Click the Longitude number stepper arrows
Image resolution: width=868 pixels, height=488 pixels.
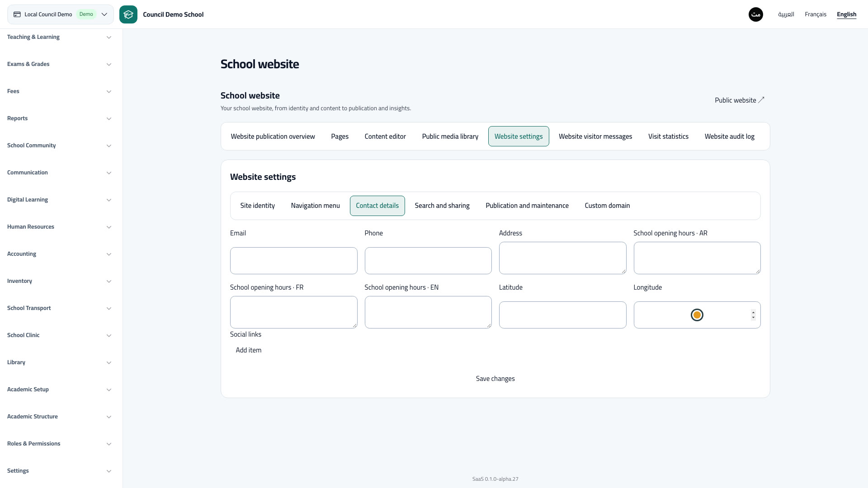[753, 315]
